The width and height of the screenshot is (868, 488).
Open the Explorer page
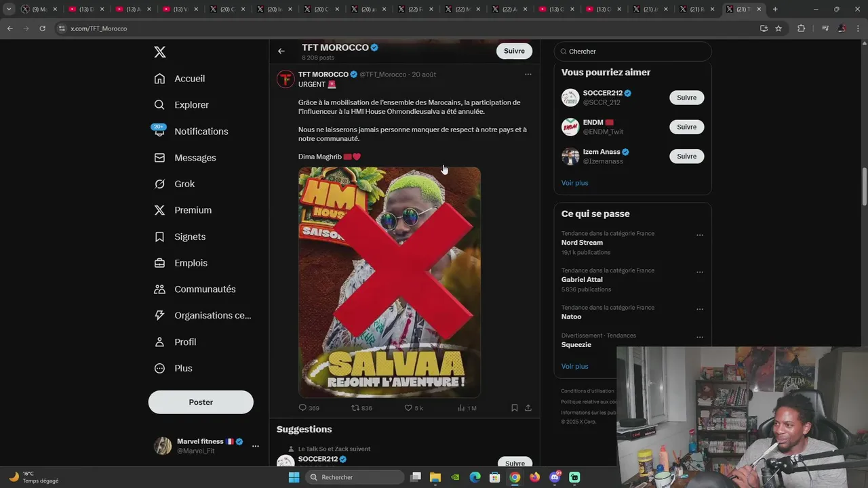pos(181,105)
